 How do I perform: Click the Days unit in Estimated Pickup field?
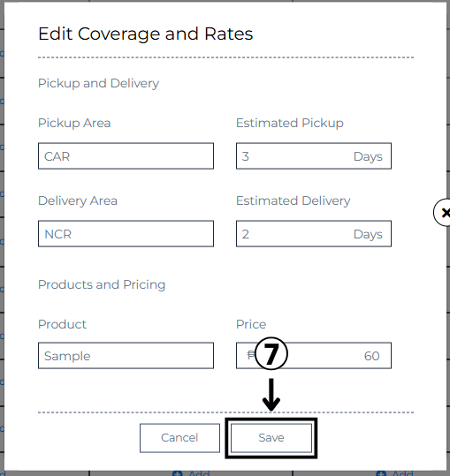368,156
